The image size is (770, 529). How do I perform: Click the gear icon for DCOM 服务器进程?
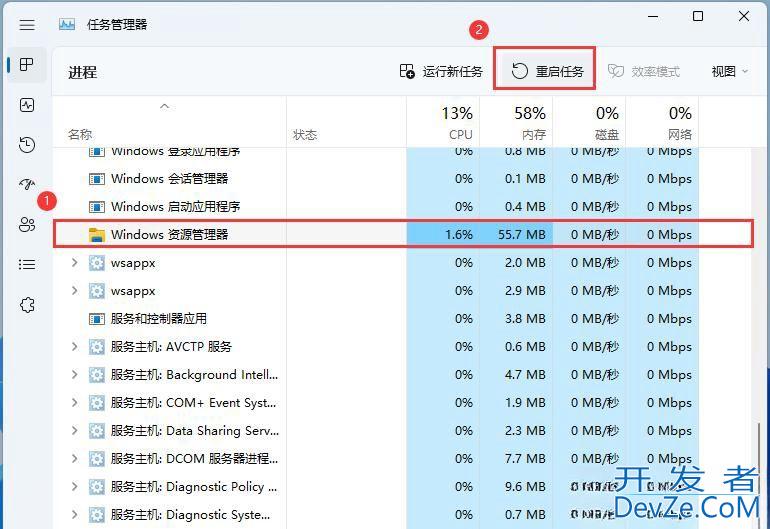[x=97, y=459]
